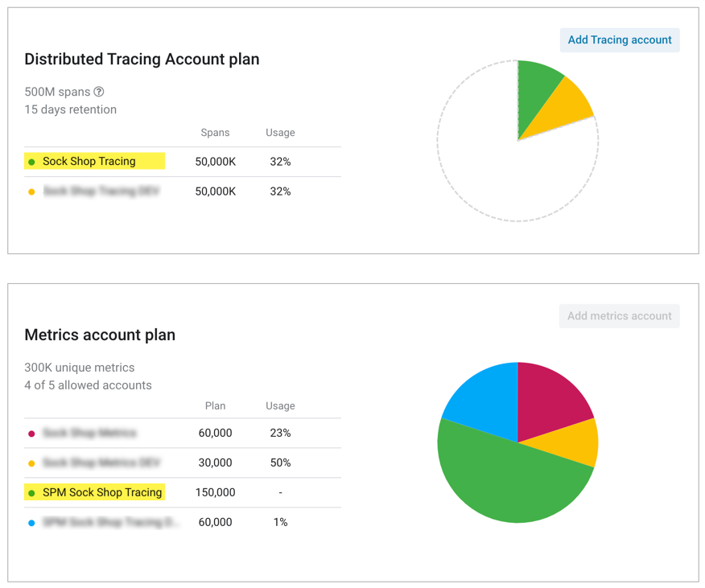Click the Plan column header
Viewport: 705px width, 588px height.
click(215, 405)
